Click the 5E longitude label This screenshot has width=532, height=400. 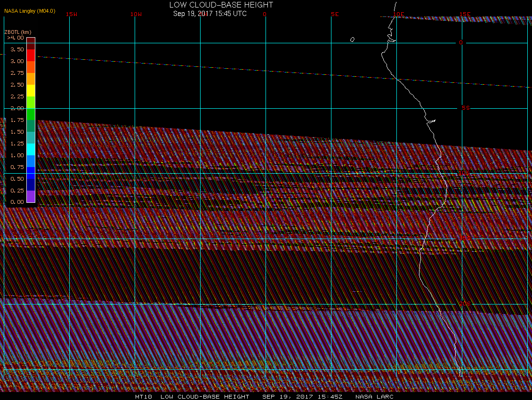point(335,15)
